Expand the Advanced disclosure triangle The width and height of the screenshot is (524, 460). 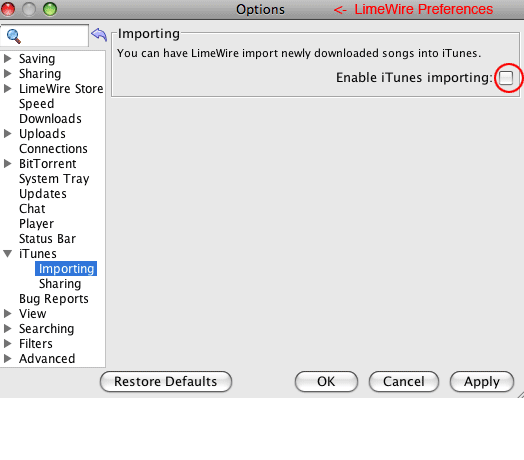[7, 358]
